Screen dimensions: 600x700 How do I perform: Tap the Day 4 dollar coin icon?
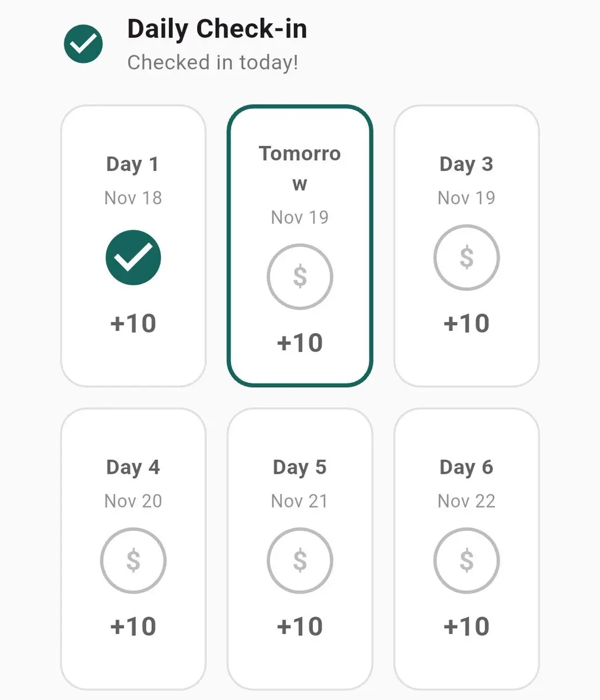[133, 561]
